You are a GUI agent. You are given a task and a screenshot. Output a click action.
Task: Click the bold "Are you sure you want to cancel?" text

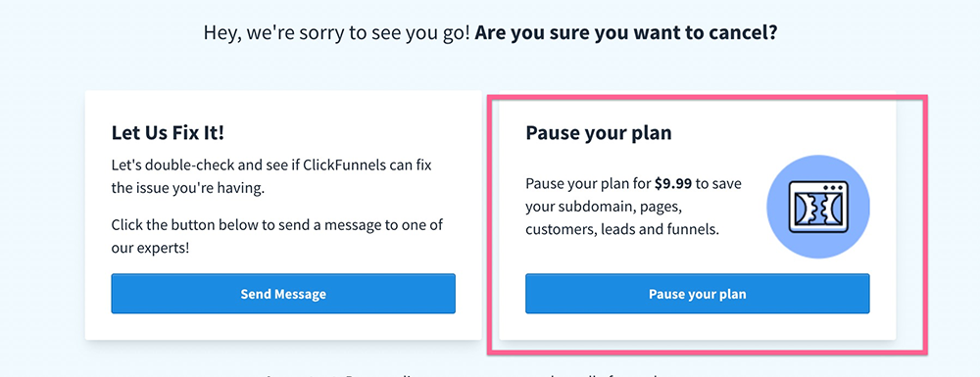626,32
